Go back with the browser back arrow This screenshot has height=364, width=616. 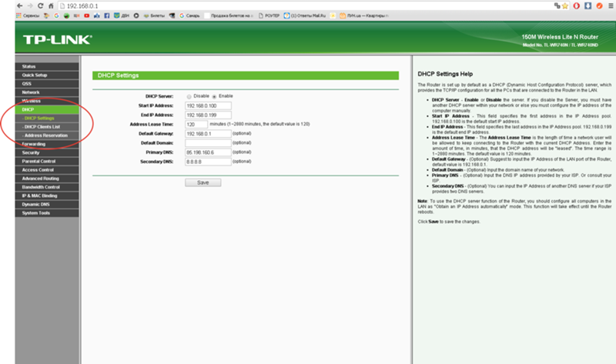coord(20,6)
